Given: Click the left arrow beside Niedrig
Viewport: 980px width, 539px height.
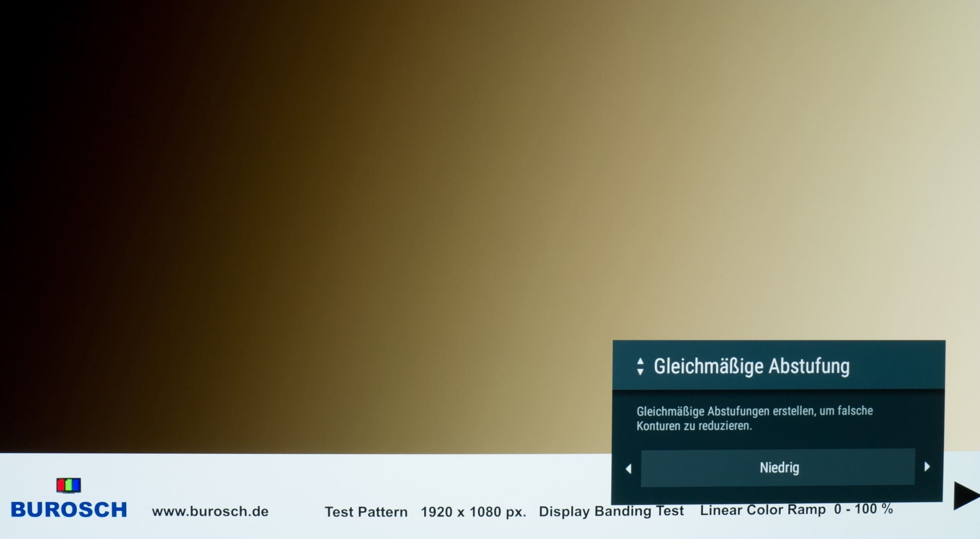Looking at the screenshot, I should point(628,469).
